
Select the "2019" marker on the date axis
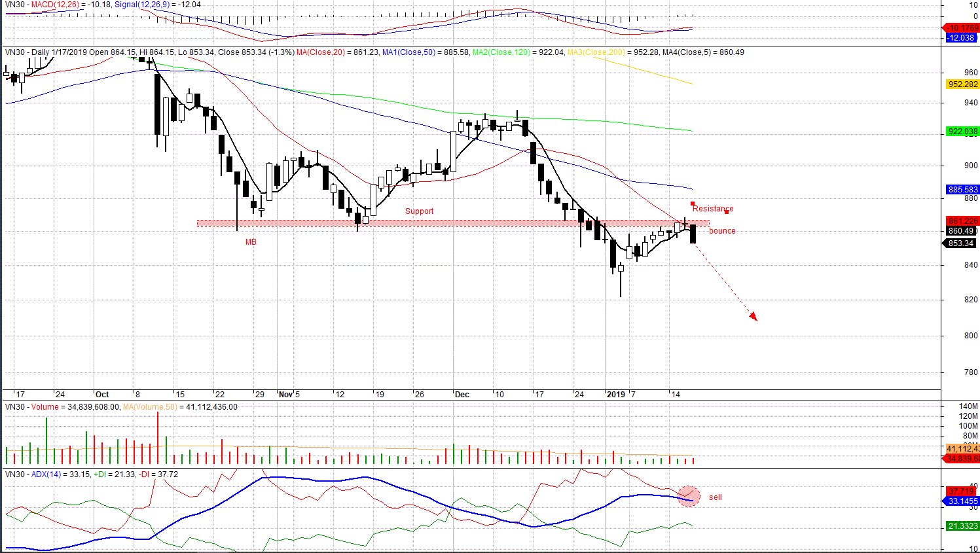tap(616, 395)
